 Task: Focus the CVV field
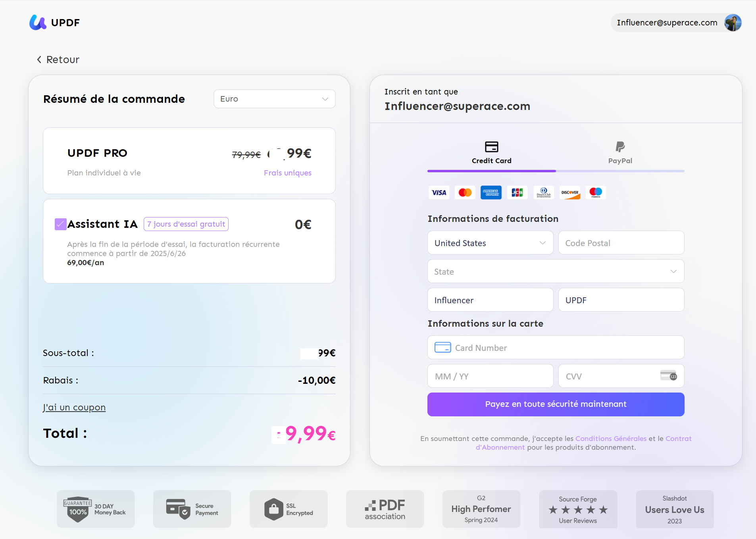click(x=621, y=376)
